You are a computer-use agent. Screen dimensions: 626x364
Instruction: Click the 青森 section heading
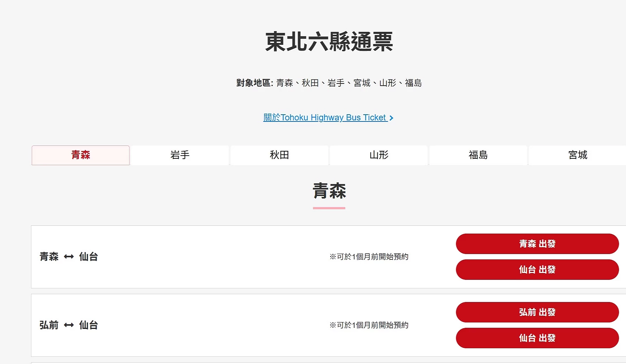click(x=329, y=191)
